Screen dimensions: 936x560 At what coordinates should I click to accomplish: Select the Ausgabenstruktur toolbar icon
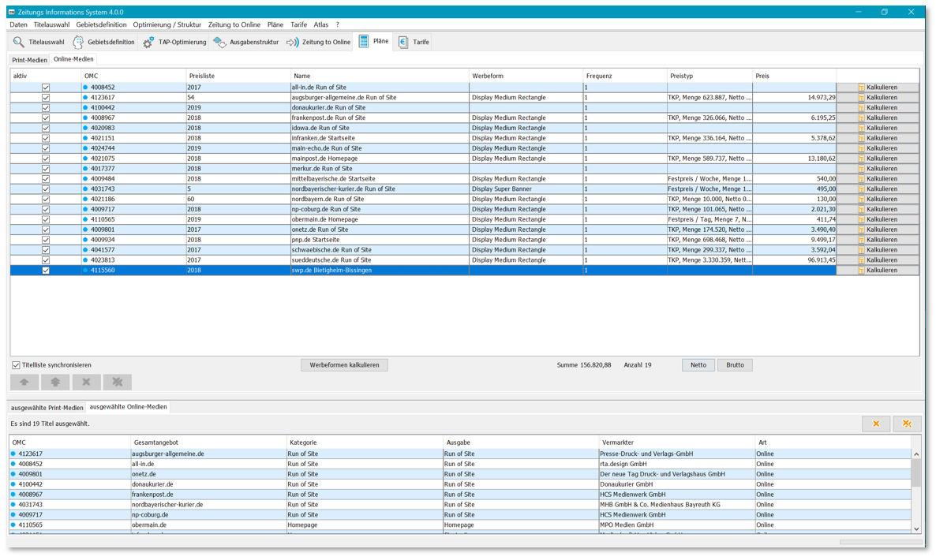point(219,43)
